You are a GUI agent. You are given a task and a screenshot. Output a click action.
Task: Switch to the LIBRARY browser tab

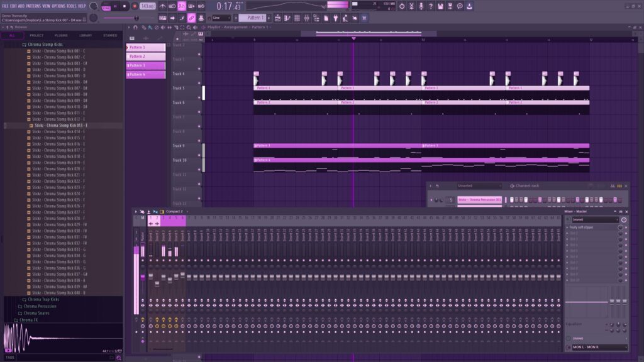[86, 36]
